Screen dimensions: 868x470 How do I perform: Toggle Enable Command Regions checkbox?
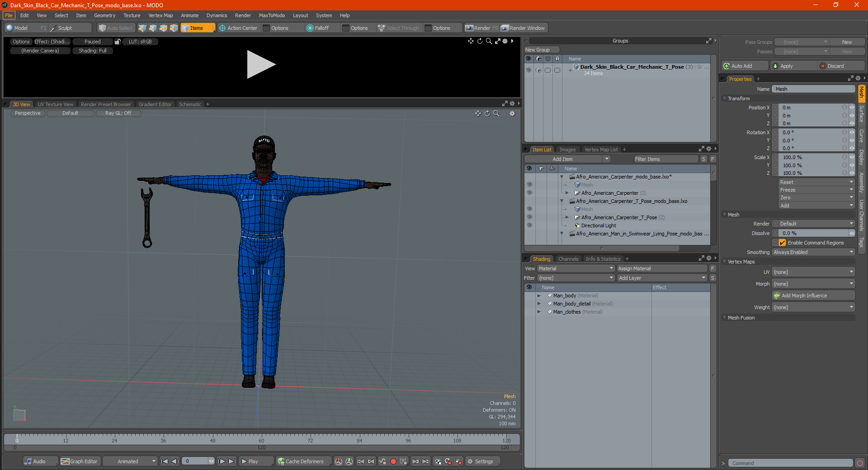(783, 243)
